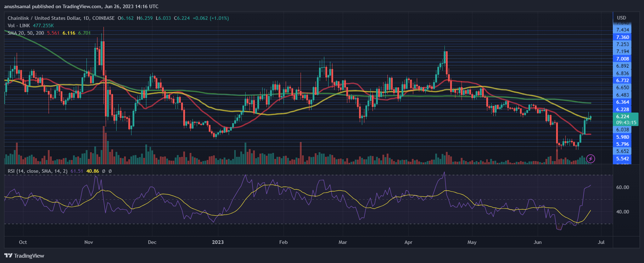Click the TradingView logo at bottom left
644x263 pixels.
pyautogui.click(x=24, y=256)
